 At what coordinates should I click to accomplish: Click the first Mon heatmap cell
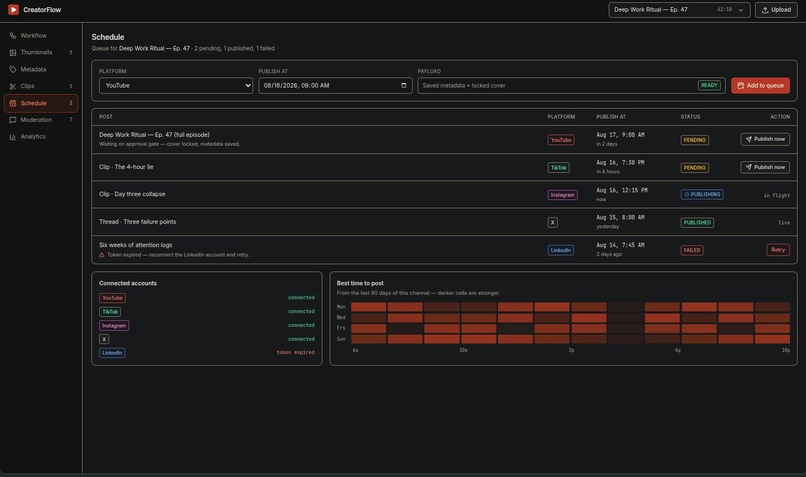(368, 307)
